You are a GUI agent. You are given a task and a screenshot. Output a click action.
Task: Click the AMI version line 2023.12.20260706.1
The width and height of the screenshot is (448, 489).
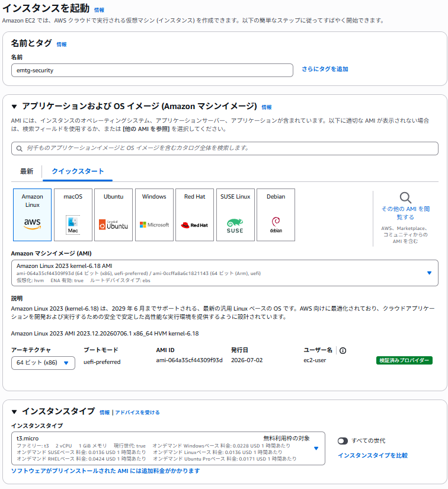point(105,333)
